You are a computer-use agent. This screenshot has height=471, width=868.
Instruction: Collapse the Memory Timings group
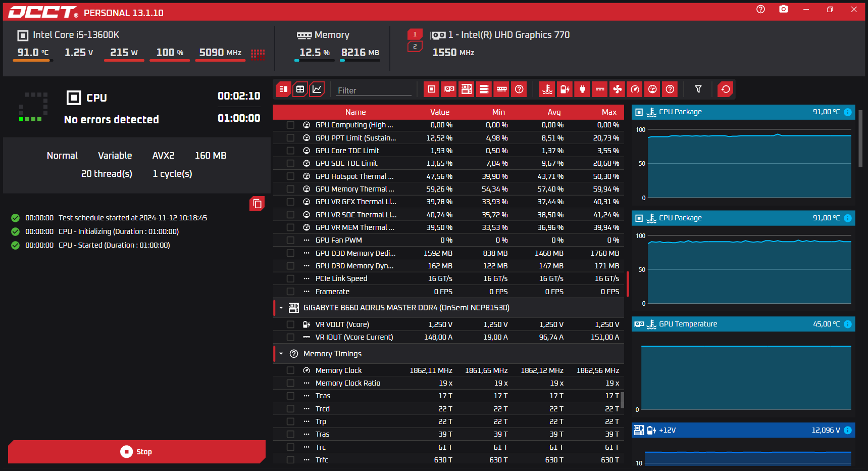pos(281,354)
